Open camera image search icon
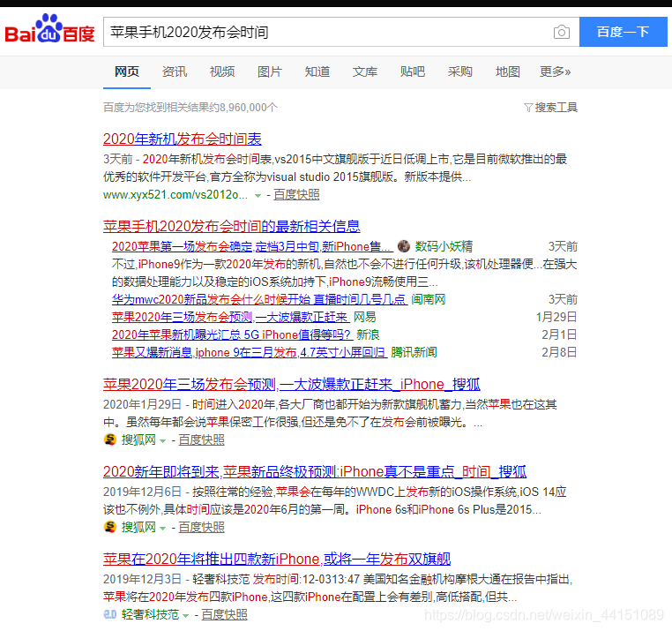 562,32
